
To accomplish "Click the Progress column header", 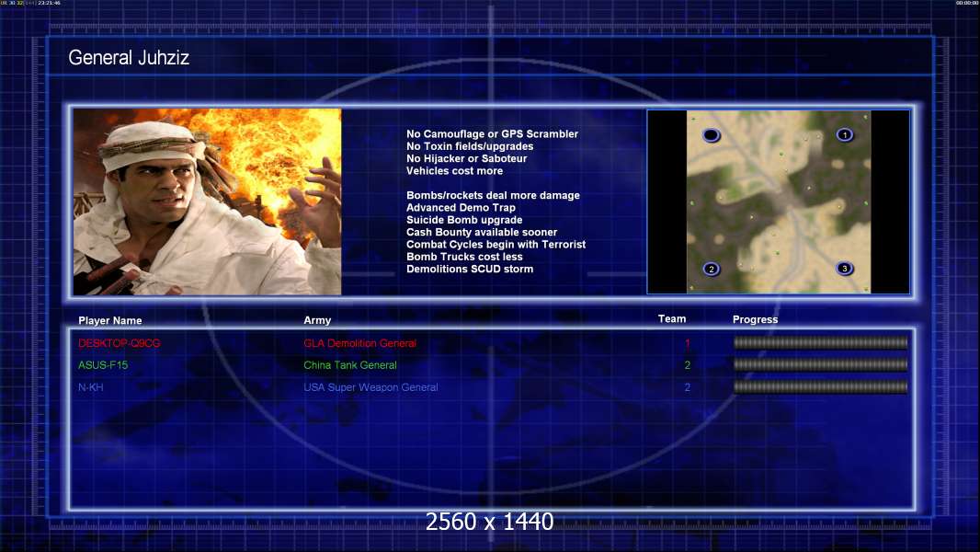I will click(x=755, y=319).
